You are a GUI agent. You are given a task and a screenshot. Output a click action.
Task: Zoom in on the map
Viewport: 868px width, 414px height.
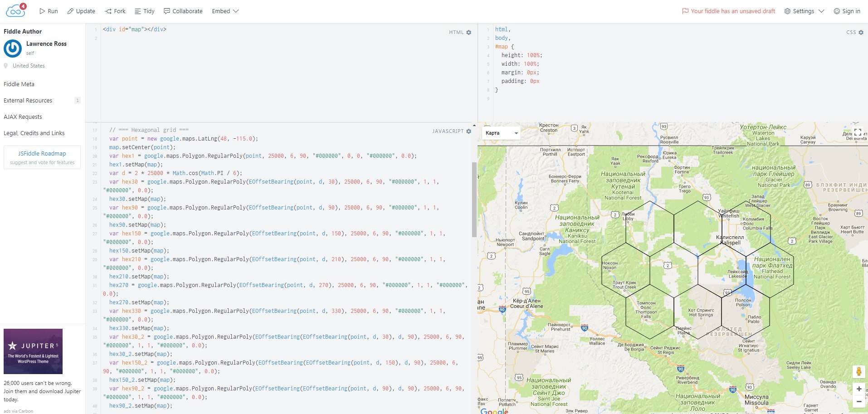(x=859, y=389)
